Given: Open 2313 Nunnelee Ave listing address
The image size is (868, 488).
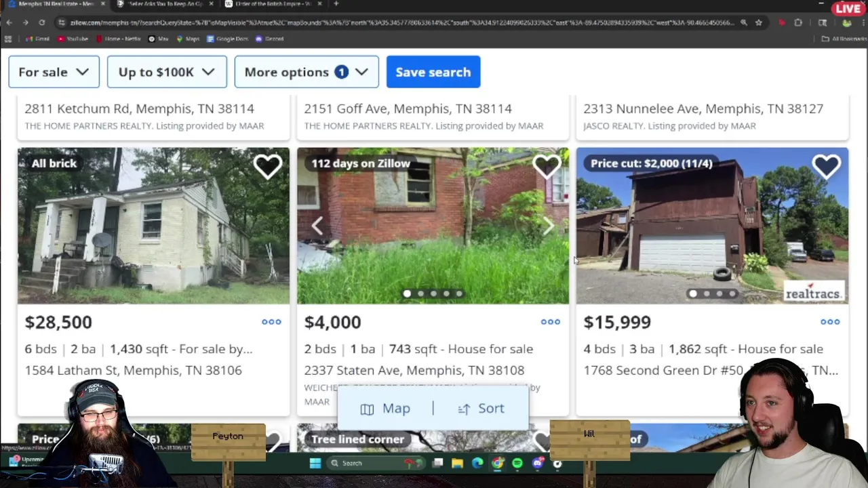Looking at the screenshot, I should tap(703, 108).
